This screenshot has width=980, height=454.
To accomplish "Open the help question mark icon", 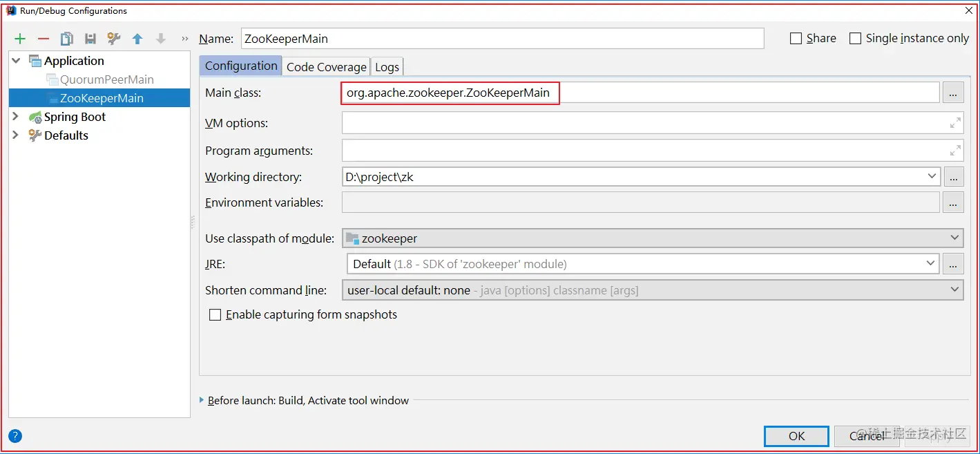I will click(x=15, y=436).
